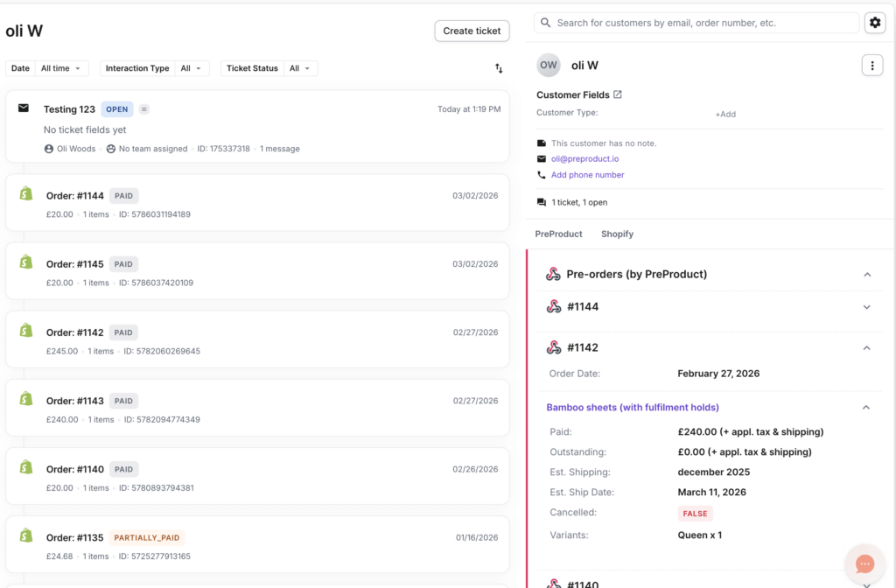Click the assignee icon next to Oli Woods
This screenshot has height=588, width=896.
50,149
